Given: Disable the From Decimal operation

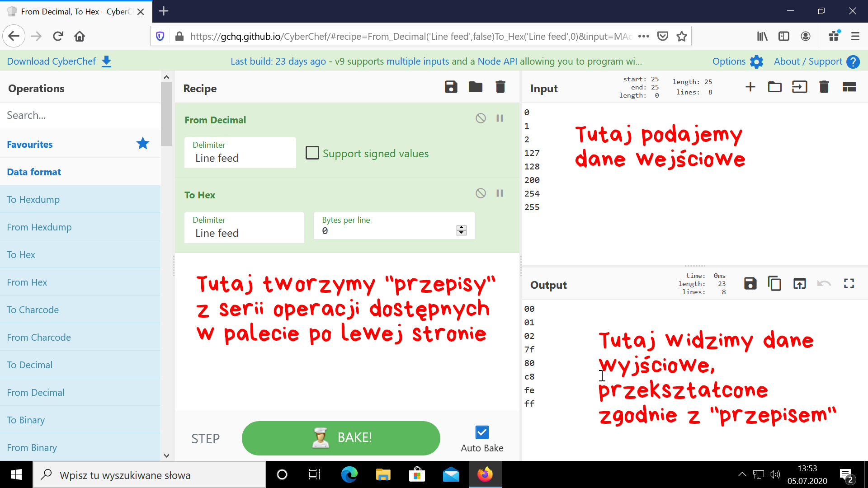Looking at the screenshot, I should click(481, 118).
